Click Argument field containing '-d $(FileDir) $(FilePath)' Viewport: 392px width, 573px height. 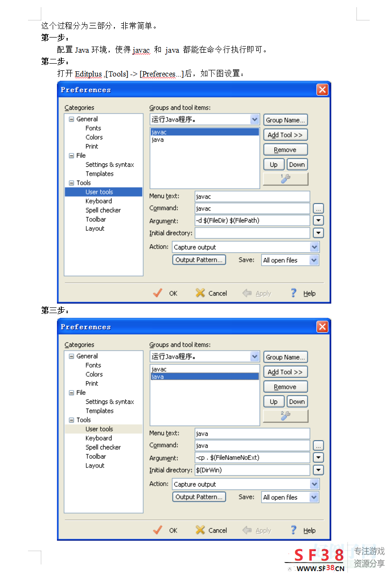pos(252,220)
